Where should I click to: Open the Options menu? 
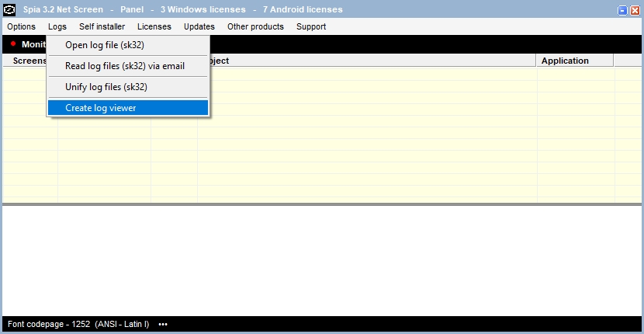tap(22, 26)
